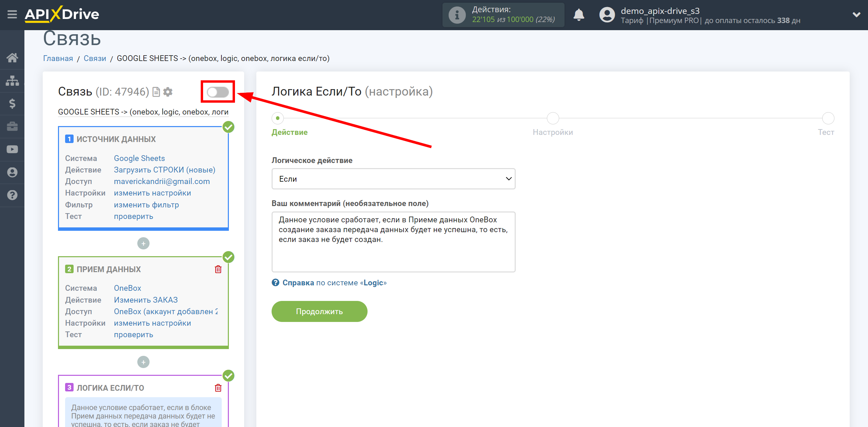Open the connection settings gear icon
868x427 pixels.
[x=168, y=92]
